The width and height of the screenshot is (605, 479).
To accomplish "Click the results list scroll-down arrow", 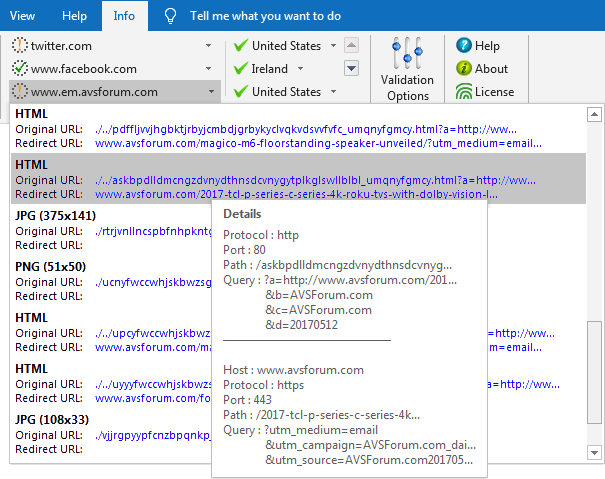I will coord(595,452).
